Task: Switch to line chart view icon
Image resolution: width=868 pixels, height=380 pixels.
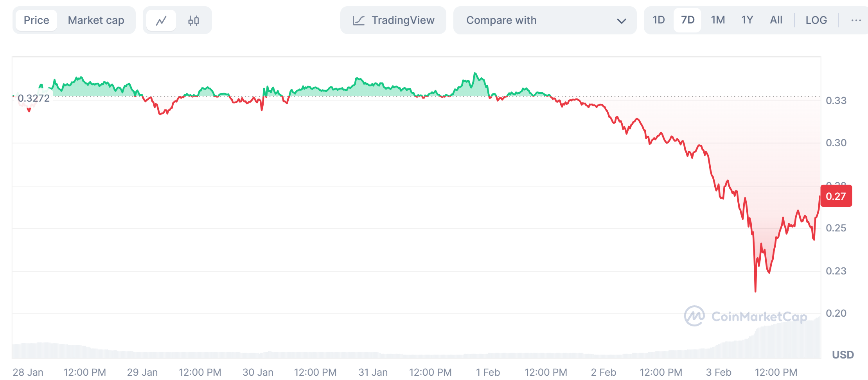Action: tap(161, 20)
